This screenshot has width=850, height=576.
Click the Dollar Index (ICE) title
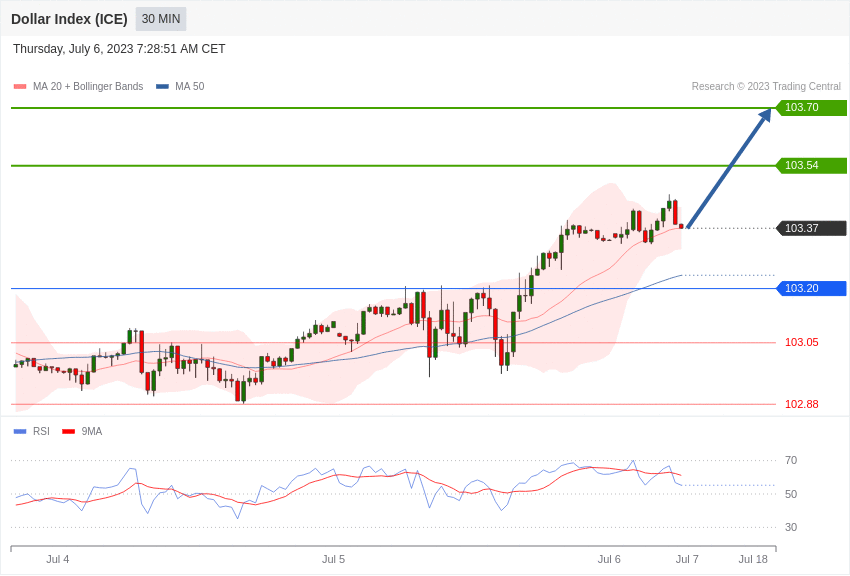point(69,19)
